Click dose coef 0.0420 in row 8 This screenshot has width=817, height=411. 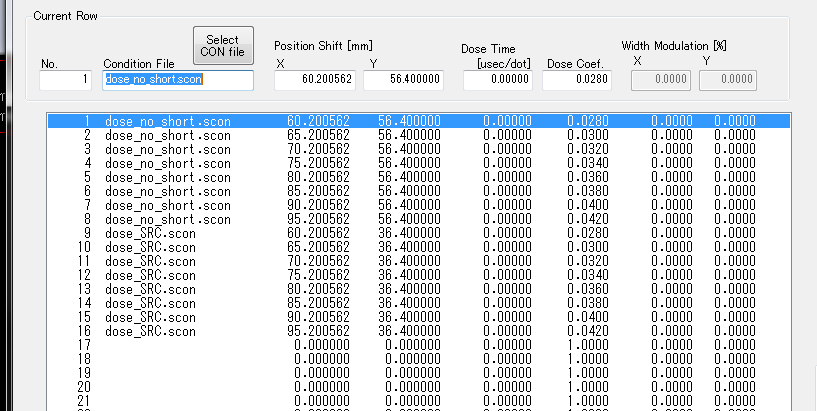pyautogui.click(x=588, y=219)
